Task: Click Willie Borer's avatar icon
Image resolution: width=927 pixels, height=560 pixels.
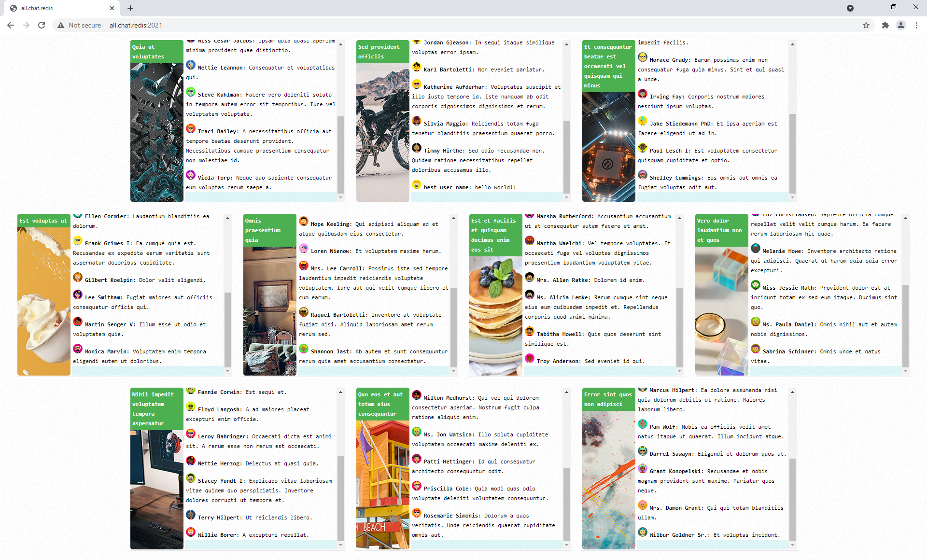Action: click(191, 532)
